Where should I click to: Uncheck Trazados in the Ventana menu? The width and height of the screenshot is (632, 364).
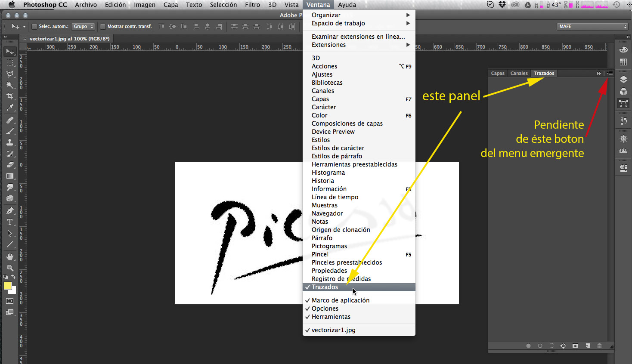pyautogui.click(x=359, y=287)
